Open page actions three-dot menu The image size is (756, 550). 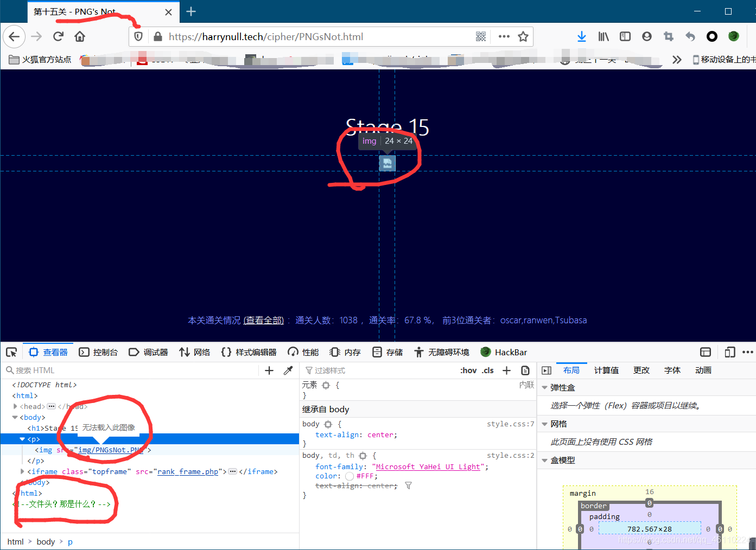pyautogui.click(x=504, y=36)
